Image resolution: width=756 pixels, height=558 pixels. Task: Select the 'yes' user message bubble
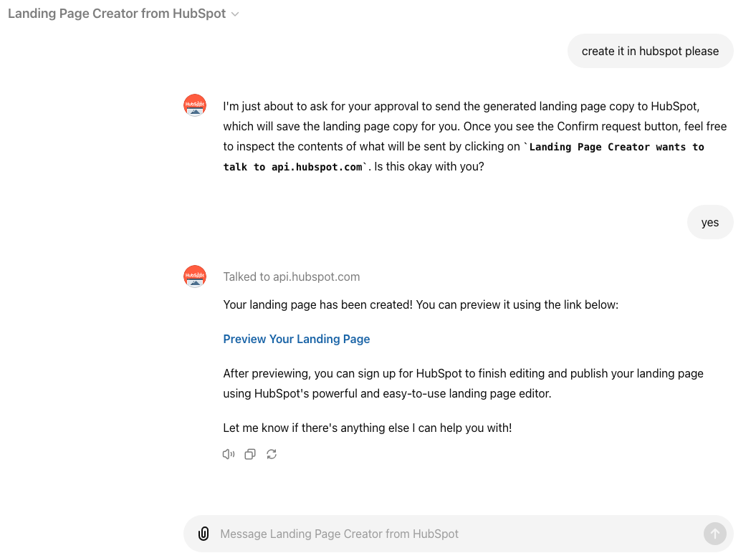pos(710,222)
